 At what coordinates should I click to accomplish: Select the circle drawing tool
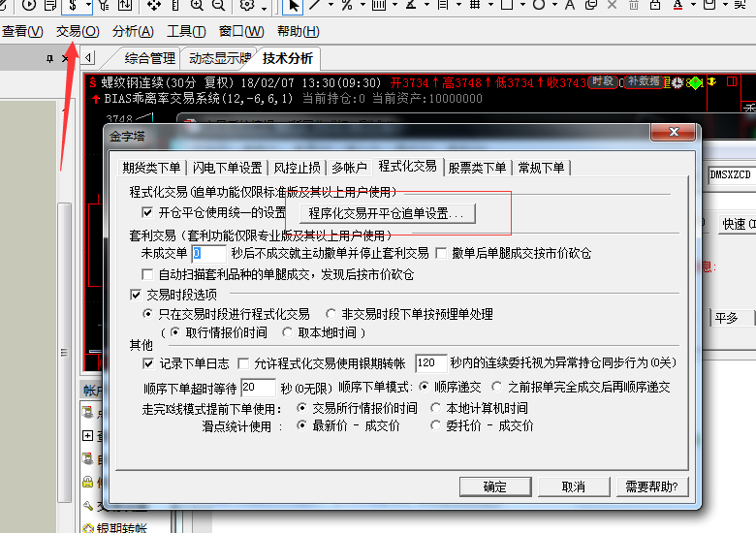pyautogui.click(x=539, y=5)
